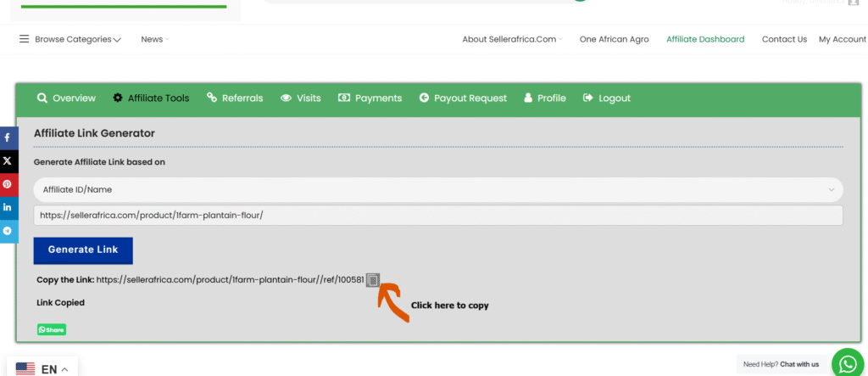Open the Contact Us link
Screen dimensions: 868x376
click(x=784, y=39)
